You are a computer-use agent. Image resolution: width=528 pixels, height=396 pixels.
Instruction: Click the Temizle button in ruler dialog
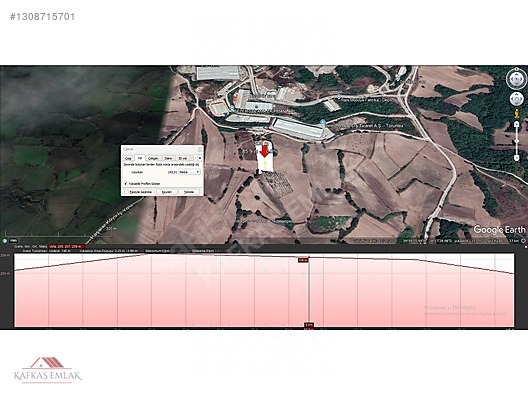189,192
